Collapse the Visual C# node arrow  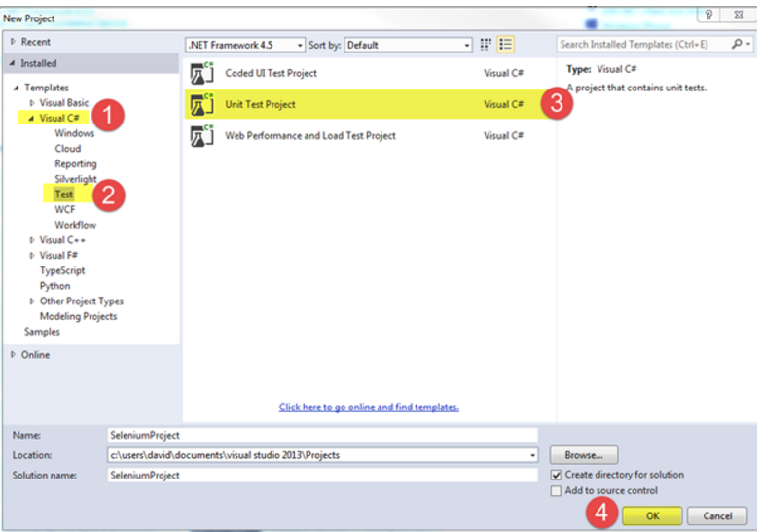(31, 119)
